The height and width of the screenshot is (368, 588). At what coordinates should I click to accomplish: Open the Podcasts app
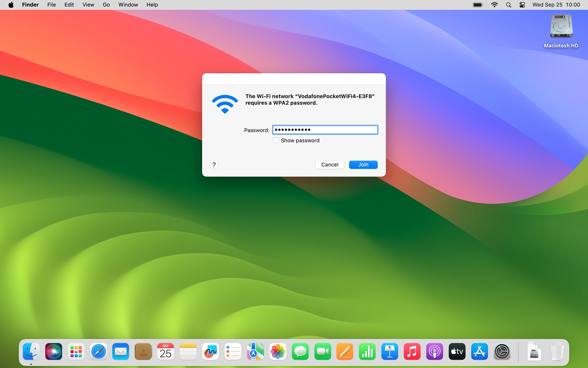pyautogui.click(x=435, y=352)
